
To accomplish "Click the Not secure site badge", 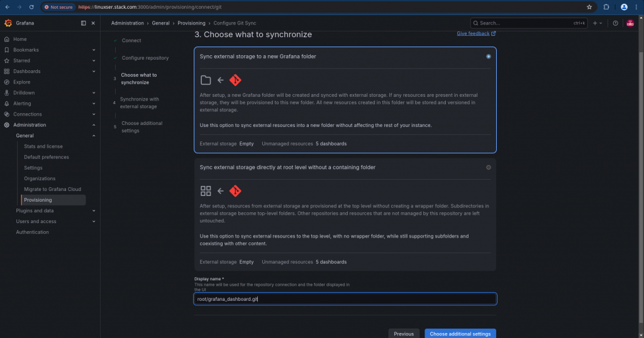I will 58,7.
